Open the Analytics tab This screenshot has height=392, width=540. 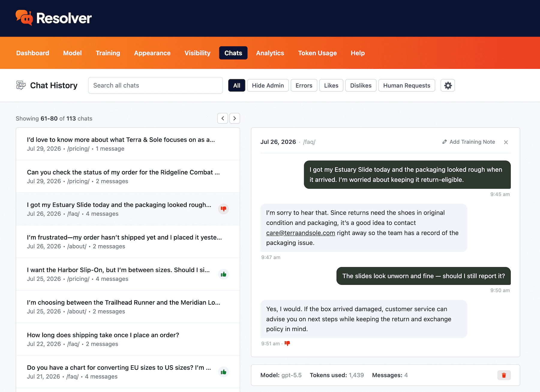[270, 53]
